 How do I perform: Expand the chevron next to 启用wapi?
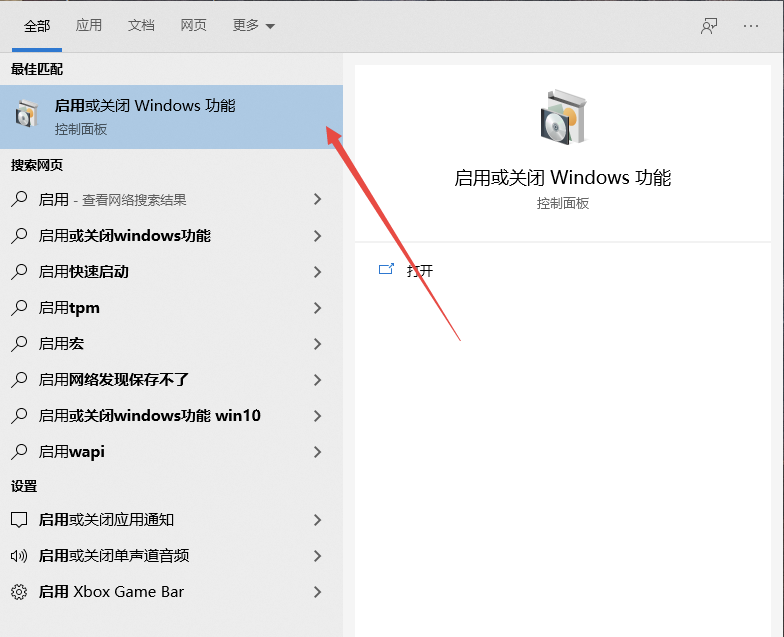[317, 452]
